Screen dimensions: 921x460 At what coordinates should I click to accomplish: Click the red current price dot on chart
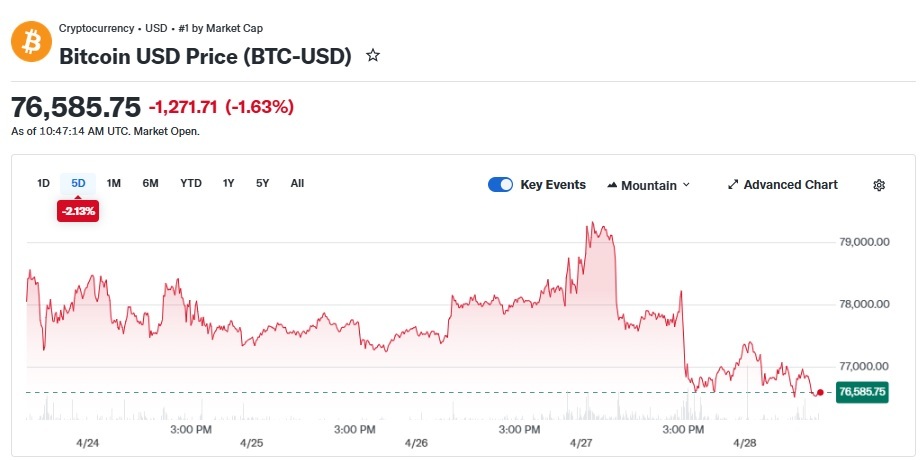click(820, 392)
